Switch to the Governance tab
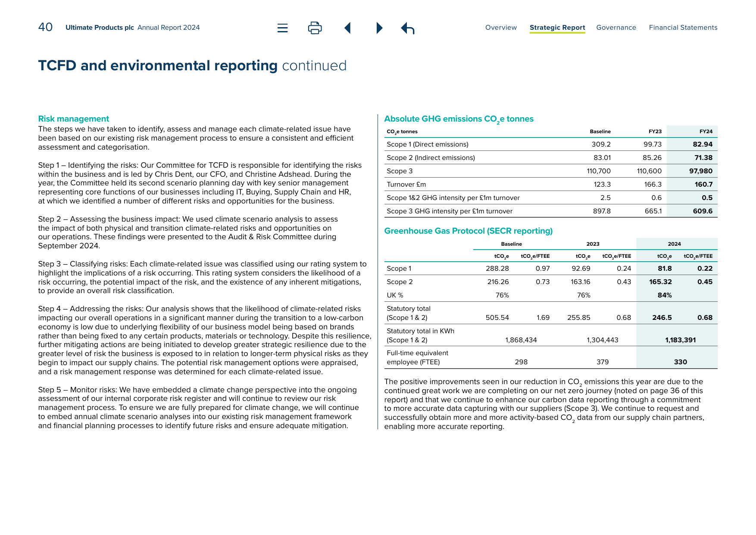The image size is (756, 535). (616, 28)
